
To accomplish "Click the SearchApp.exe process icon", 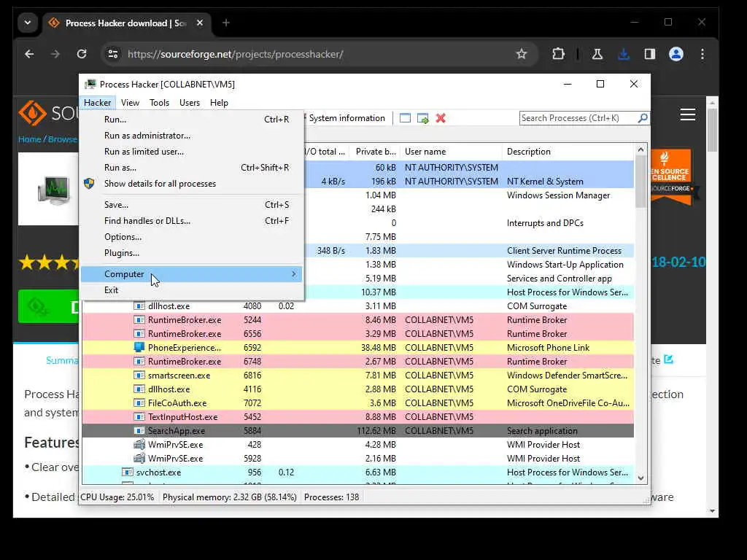I will (x=139, y=430).
